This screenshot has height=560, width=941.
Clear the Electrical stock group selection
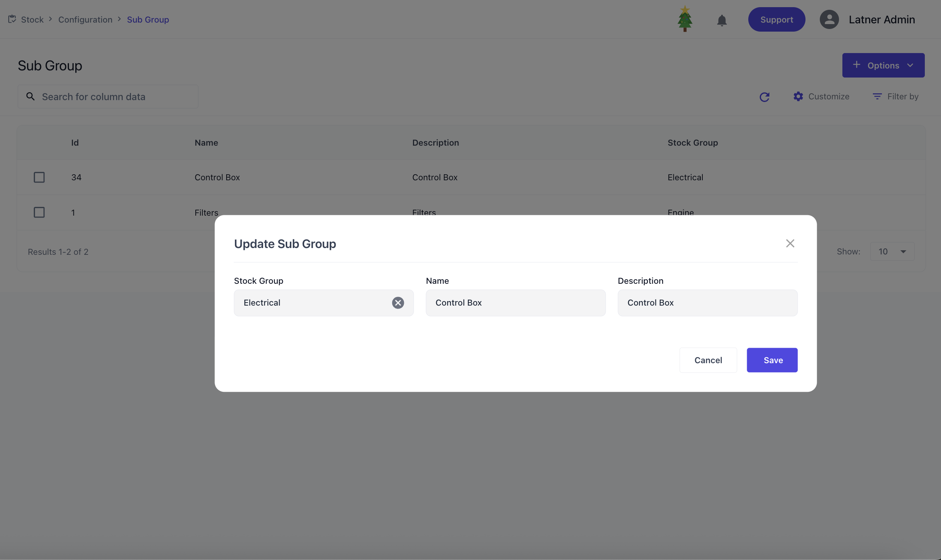click(x=398, y=303)
